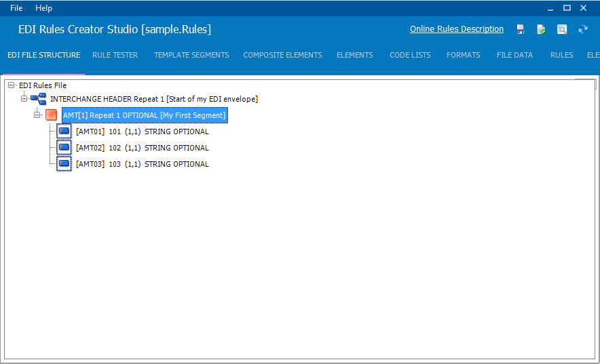Image resolution: width=600 pixels, height=364 pixels.
Task: Open the Online Rules Description link
Action: click(457, 29)
